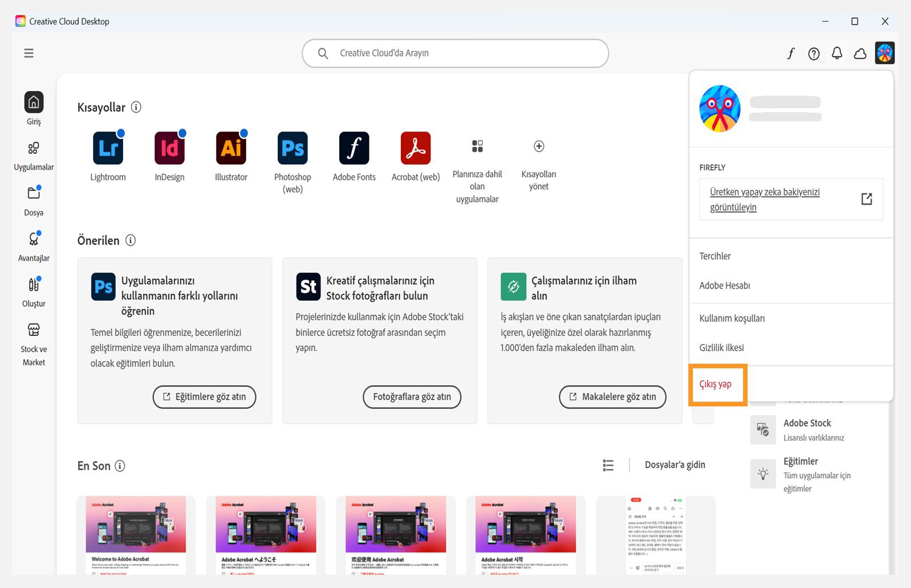Screen dimensions: 911x588
Task: Switch recent files to list view
Action: coord(608,465)
